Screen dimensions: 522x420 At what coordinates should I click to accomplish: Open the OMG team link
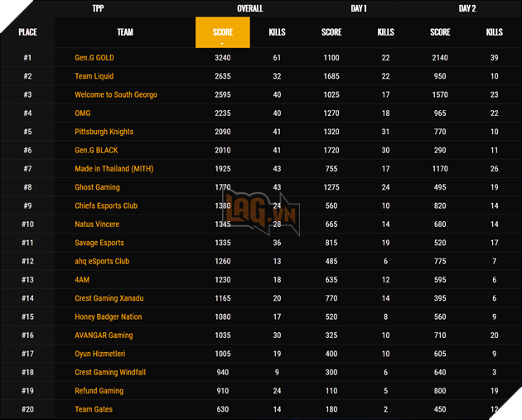83,113
